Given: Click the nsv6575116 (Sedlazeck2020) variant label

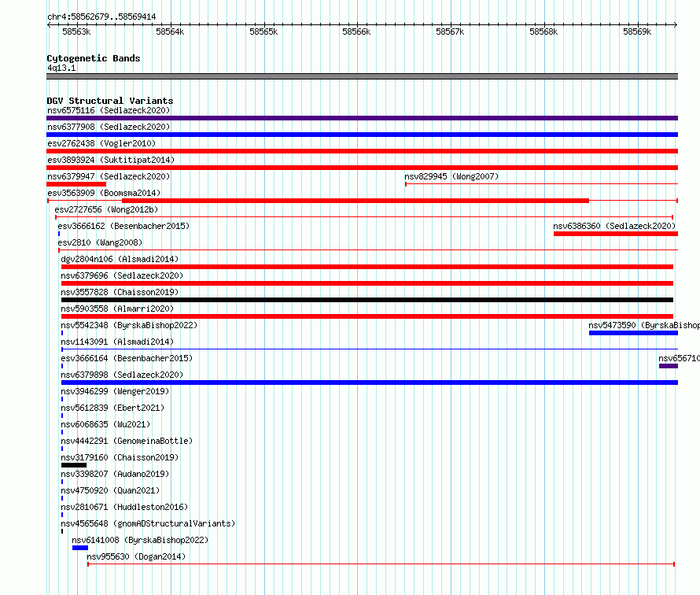Looking at the screenshot, I should click(109, 110).
